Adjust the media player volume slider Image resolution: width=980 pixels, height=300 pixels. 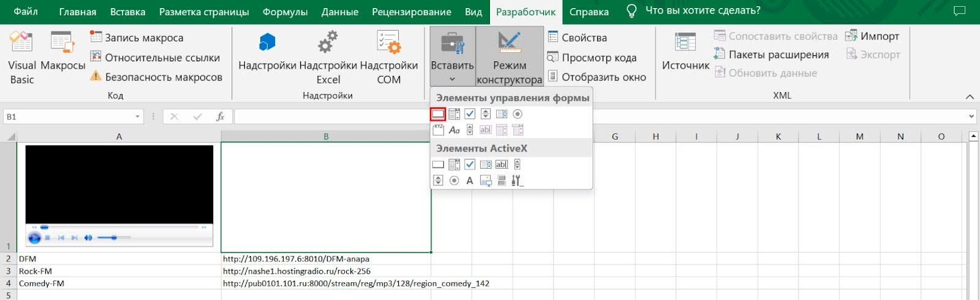tap(114, 237)
